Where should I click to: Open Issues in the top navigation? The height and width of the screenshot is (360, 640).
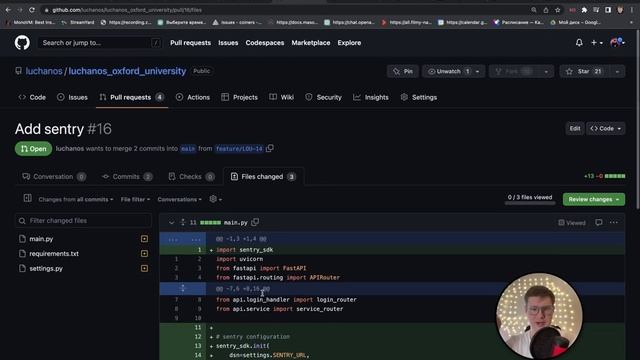[228, 42]
